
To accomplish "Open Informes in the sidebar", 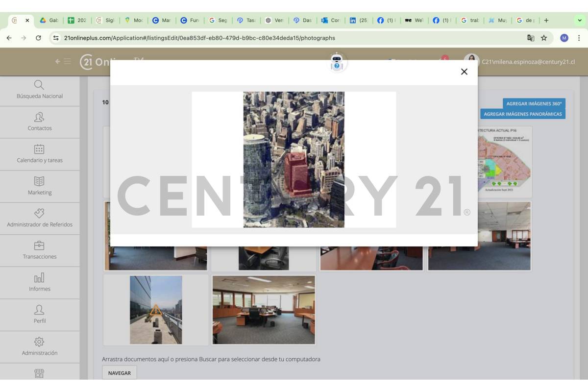I will [40, 283].
